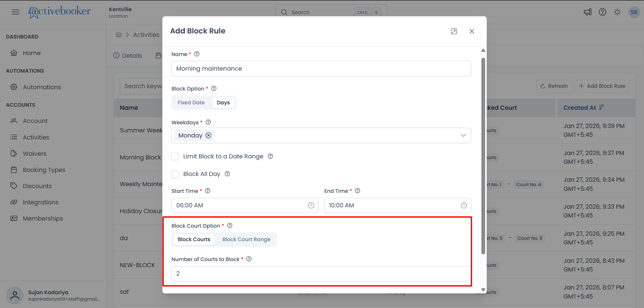The width and height of the screenshot is (644, 308).
Task: Show help for End Time
Action: coord(357,191)
